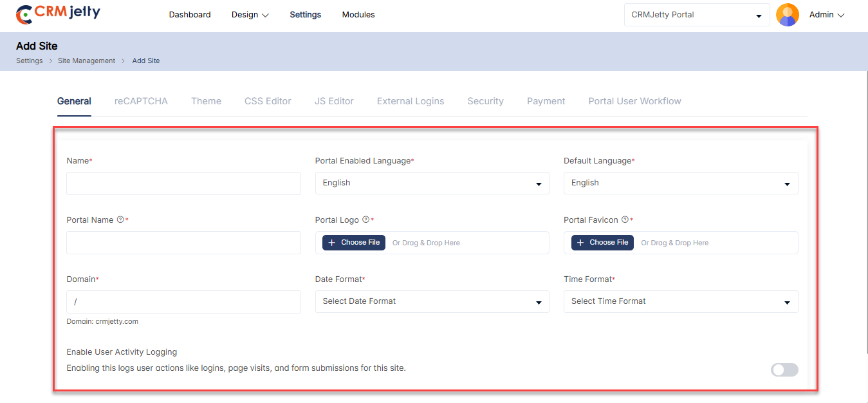The image size is (868, 403).
Task: Select a Time Format from dropdown
Action: click(x=680, y=301)
